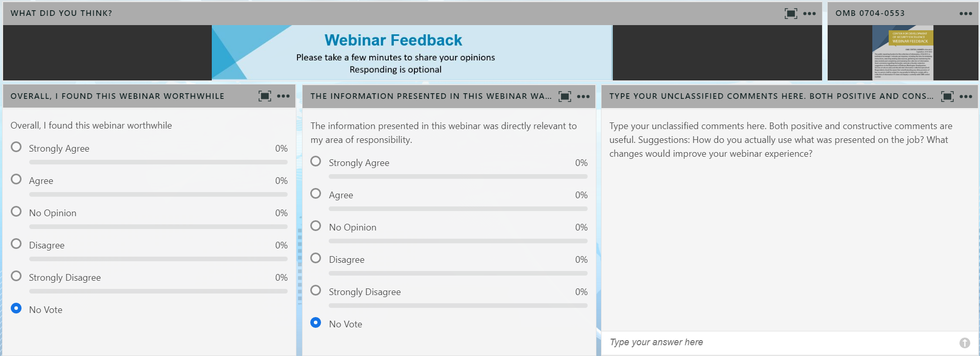Choose Agree for relevance to responsibility
This screenshot has height=356, width=980.
coord(316,194)
